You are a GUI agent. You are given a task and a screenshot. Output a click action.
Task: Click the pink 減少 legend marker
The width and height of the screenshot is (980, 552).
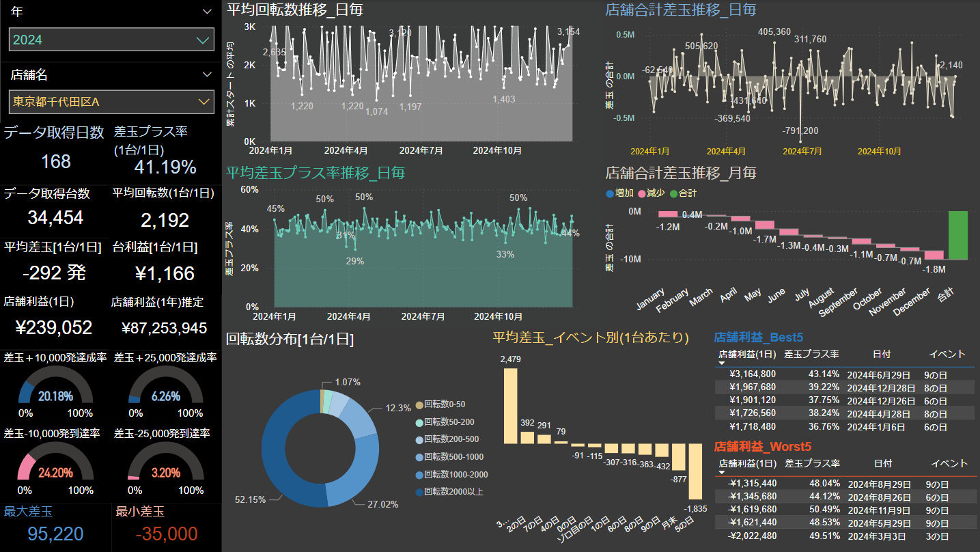tap(641, 193)
